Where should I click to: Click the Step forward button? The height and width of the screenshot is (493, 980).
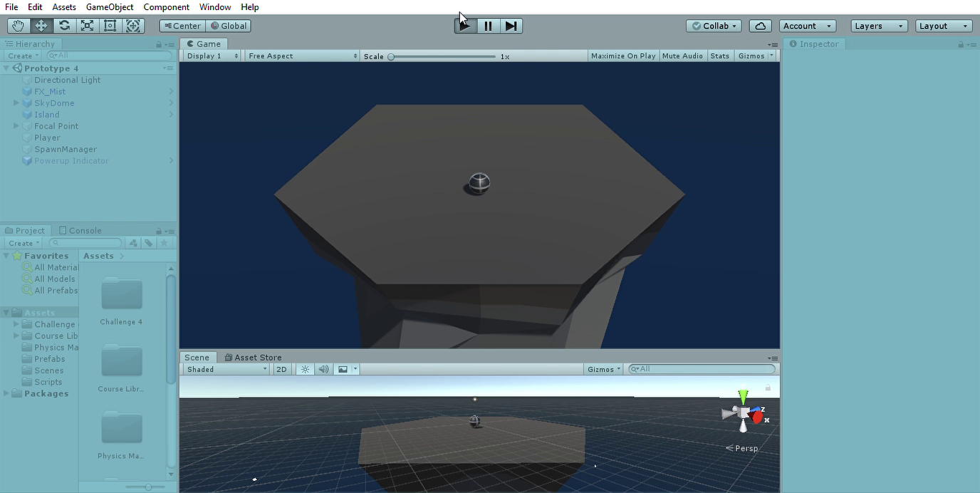pyautogui.click(x=511, y=26)
